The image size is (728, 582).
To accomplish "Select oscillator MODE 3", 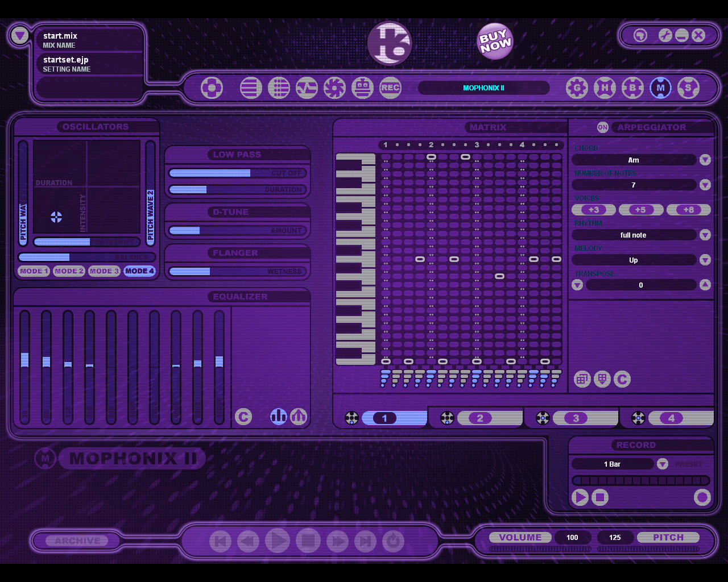I will [104, 271].
